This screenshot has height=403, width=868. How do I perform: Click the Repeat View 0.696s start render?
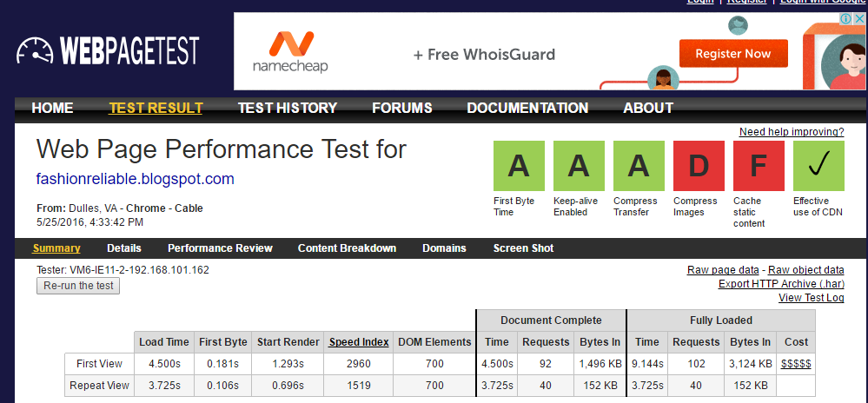click(288, 386)
